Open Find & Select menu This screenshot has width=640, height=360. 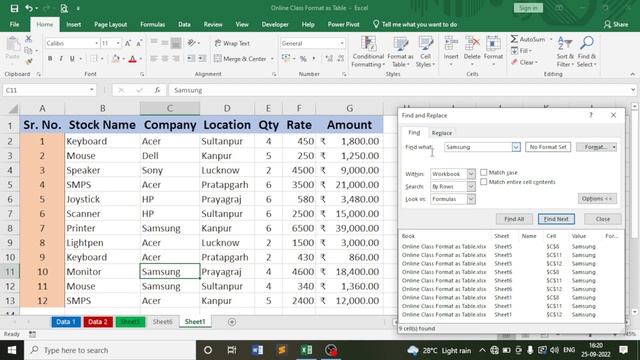point(587,52)
